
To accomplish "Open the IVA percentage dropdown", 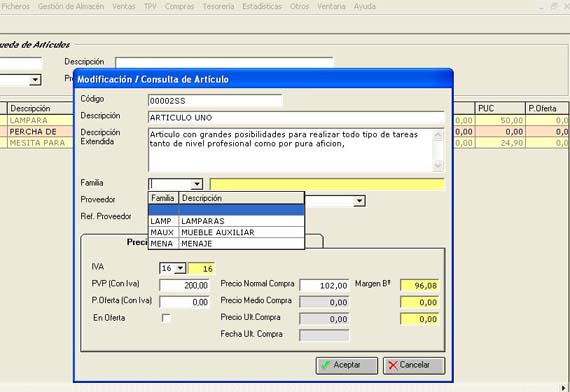I will point(180,268).
